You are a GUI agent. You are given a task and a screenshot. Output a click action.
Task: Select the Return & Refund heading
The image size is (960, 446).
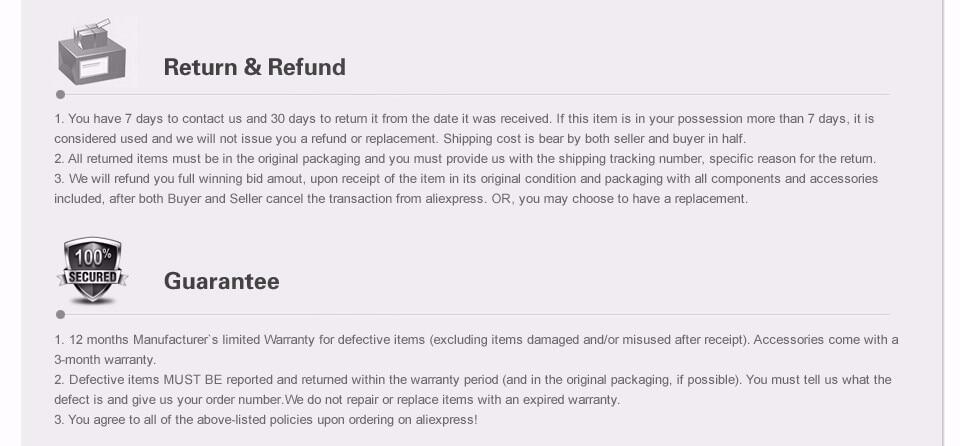click(x=254, y=67)
